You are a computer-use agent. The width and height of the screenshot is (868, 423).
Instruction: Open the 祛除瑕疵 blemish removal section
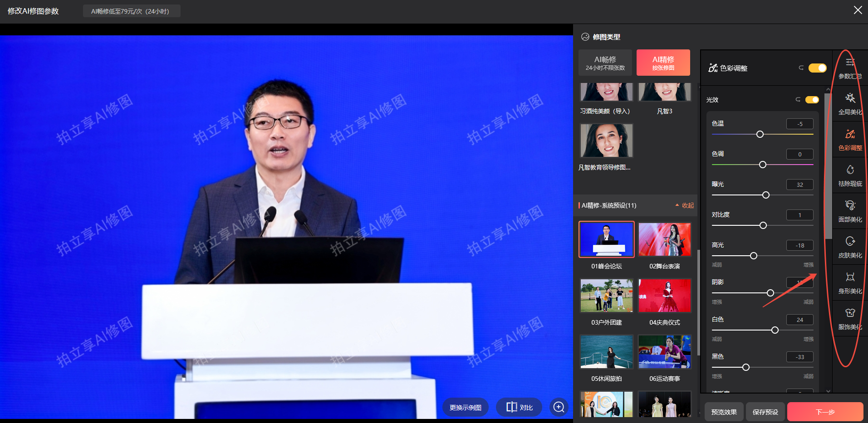point(850,175)
